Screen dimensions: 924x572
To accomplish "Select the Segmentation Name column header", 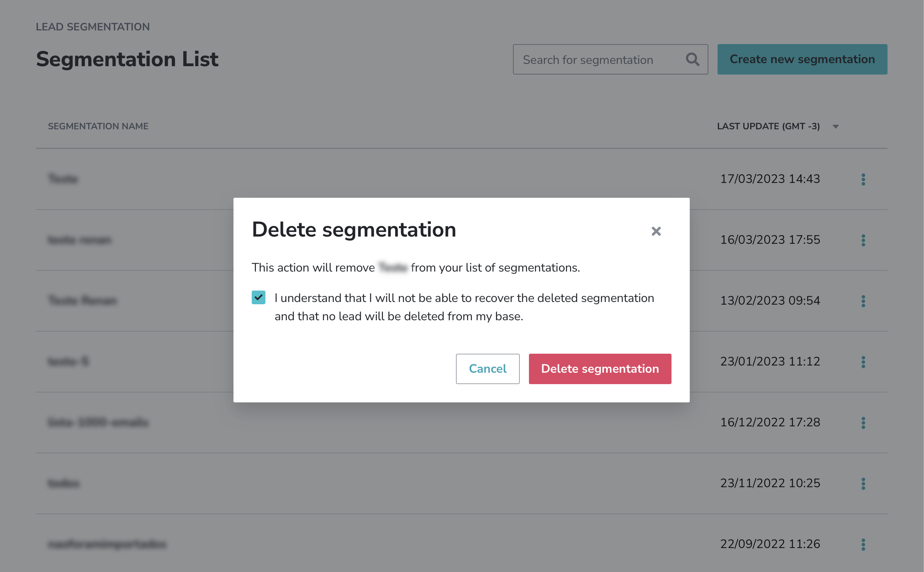I will point(98,126).
